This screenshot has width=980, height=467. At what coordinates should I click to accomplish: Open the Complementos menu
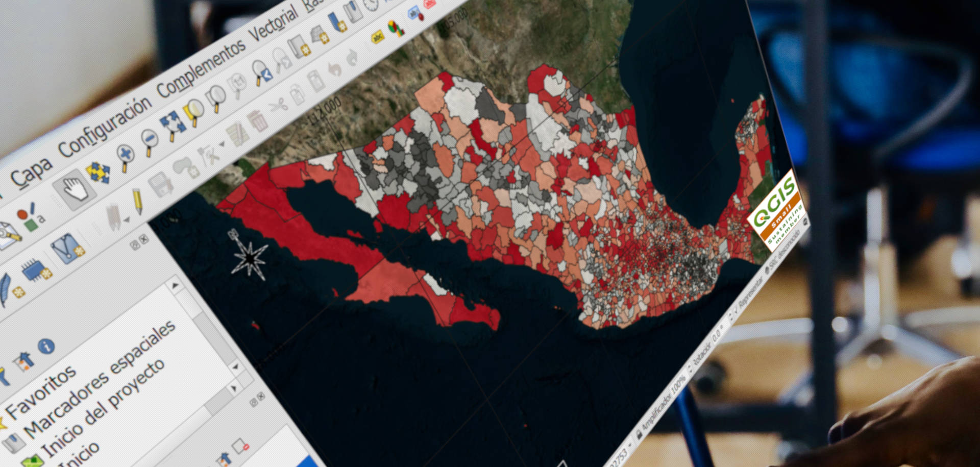[201, 69]
